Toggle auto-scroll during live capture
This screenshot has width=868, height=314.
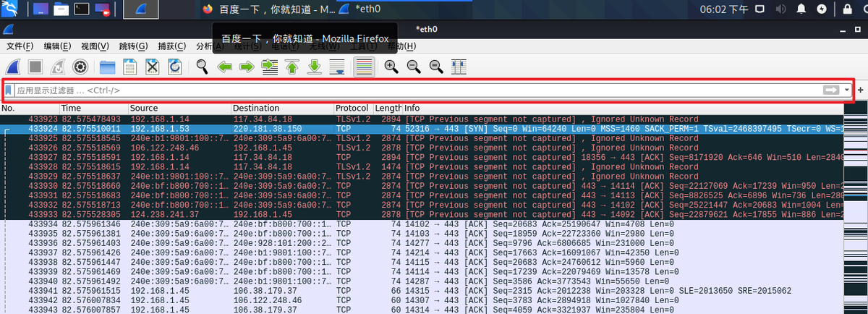[337, 67]
